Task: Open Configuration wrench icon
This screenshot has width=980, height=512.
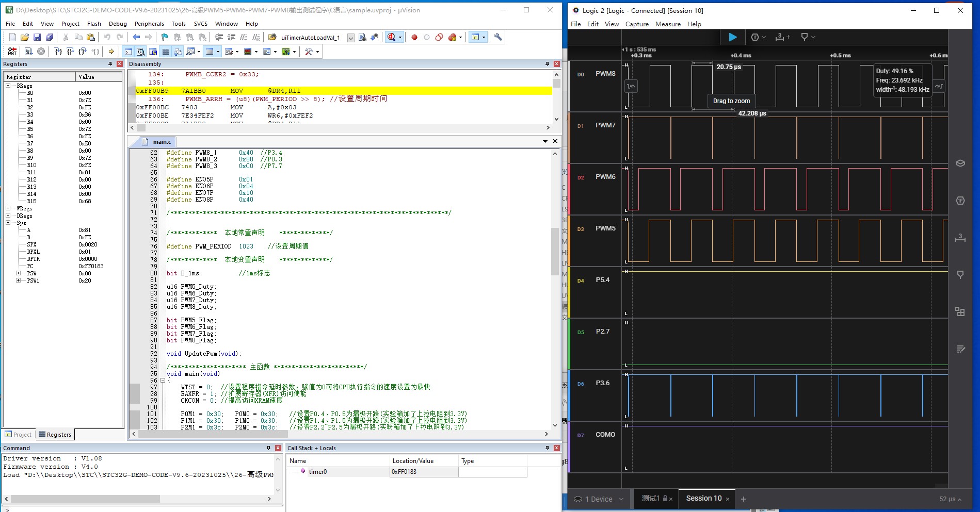Action: (498, 37)
